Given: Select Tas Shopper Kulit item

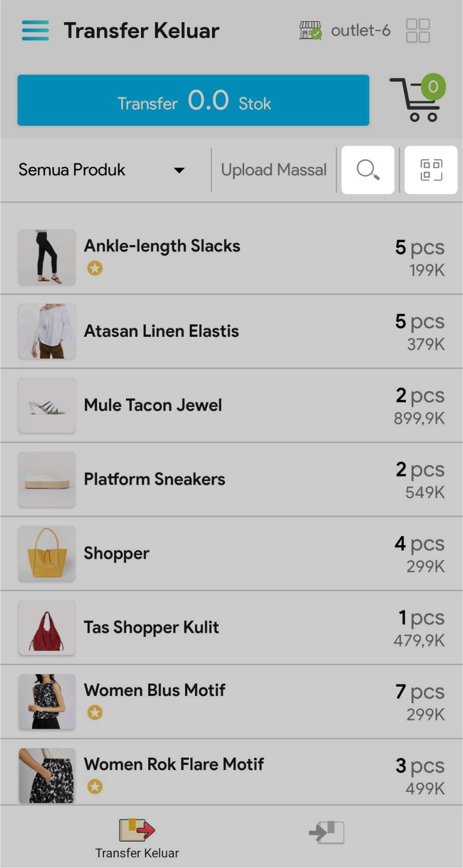Looking at the screenshot, I should click(x=231, y=628).
